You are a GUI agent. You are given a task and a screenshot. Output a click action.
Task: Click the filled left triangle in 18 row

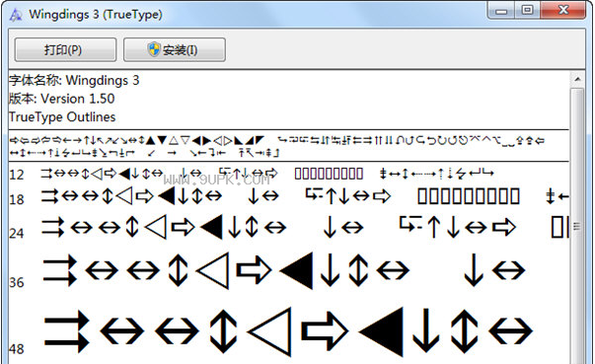[x=166, y=196]
